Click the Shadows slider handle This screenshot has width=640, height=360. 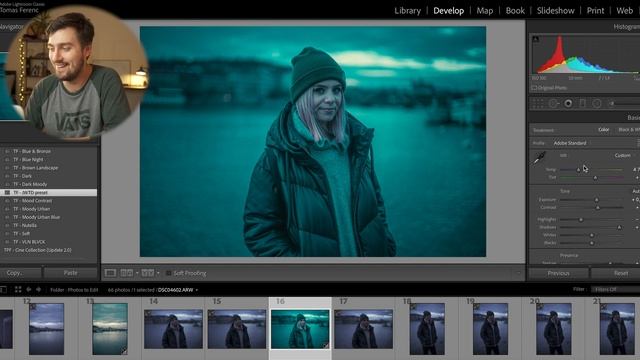[x=619, y=227]
